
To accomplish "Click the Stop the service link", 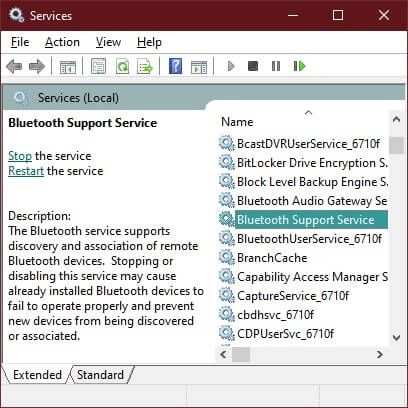I will pyautogui.click(x=20, y=156).
